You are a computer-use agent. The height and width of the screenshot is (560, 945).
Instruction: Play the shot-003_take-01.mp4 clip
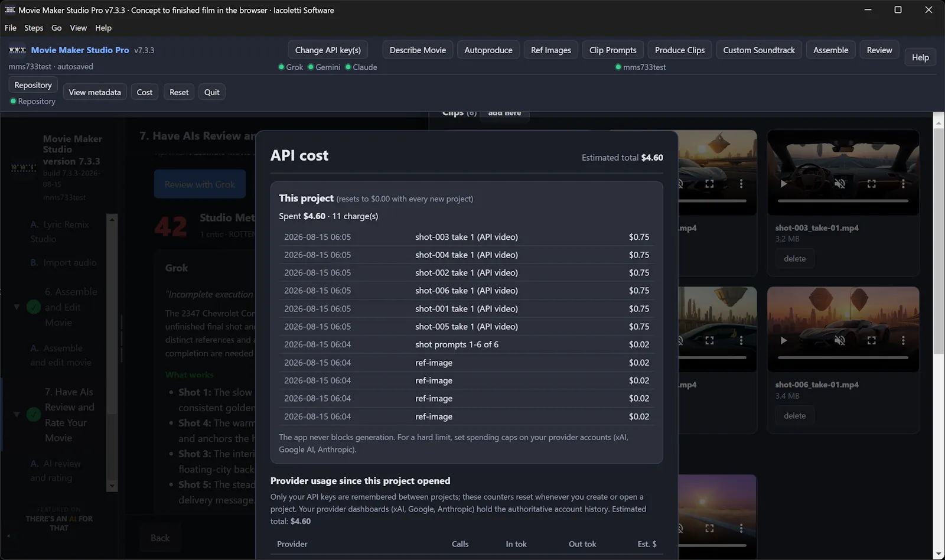(x=783, y=184)
